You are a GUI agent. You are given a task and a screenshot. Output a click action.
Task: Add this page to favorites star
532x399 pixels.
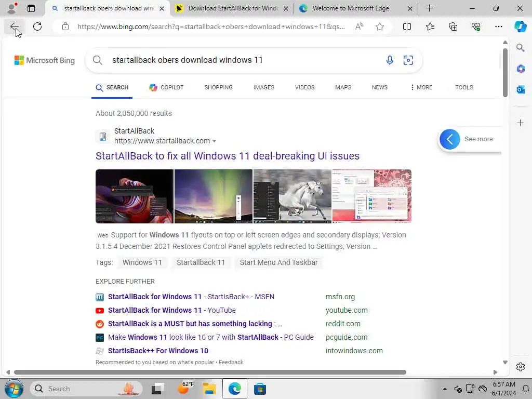(x=380, y=26)
